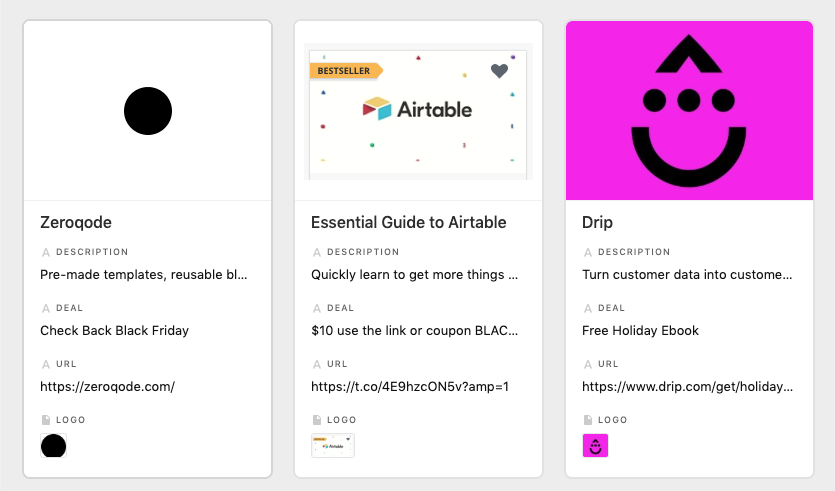This screenshot has height=491, width=835.
Task: Follow the https://t.co/4E9hzcON5v?amp=1 URL
Action: 410,387
